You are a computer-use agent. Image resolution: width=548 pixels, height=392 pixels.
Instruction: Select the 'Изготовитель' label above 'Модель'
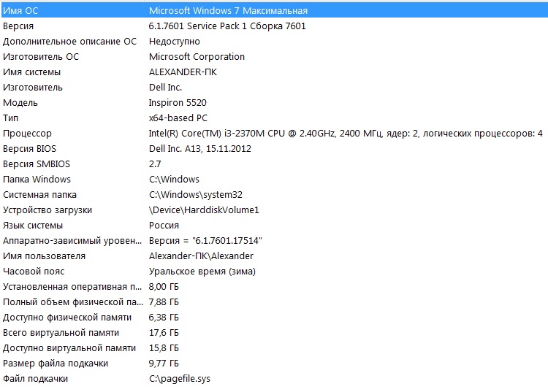[32, 88]
